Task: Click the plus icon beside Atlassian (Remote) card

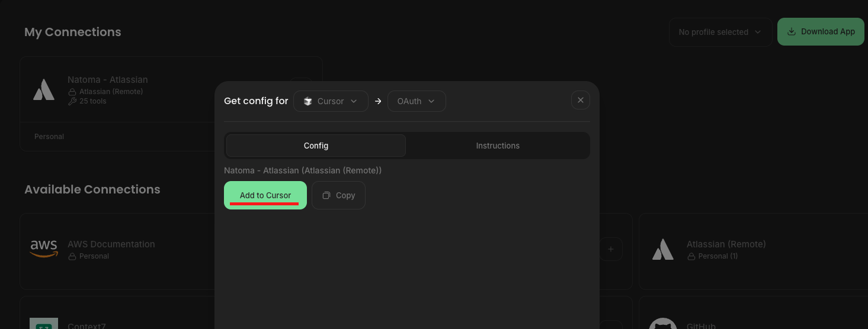Action: (611, 249)
